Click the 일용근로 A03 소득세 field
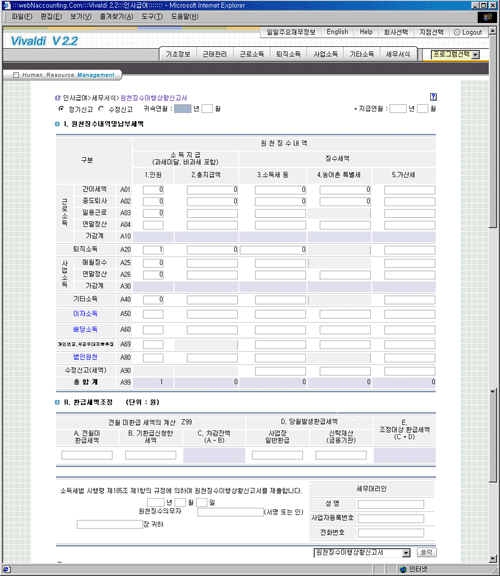500x576 pixels. coord(280,213)
